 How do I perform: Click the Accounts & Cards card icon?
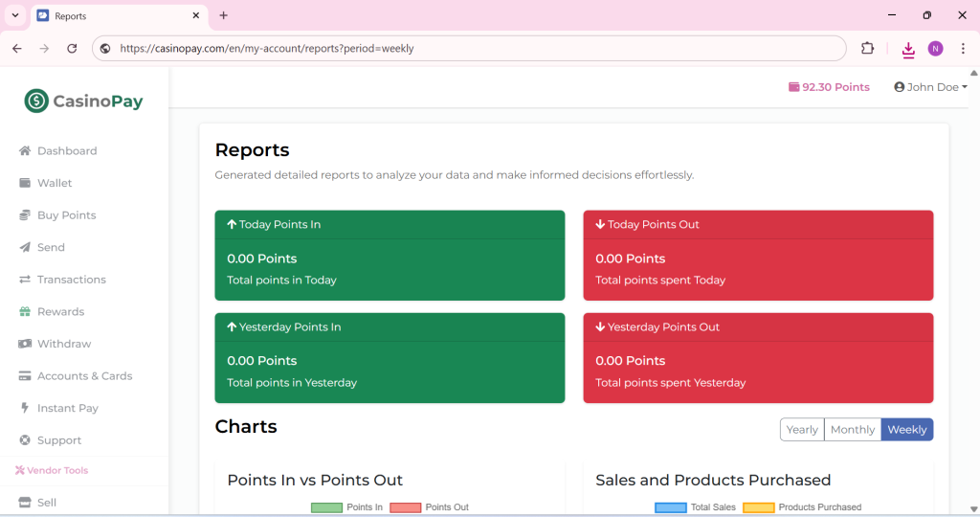click(x=25, y=375)
